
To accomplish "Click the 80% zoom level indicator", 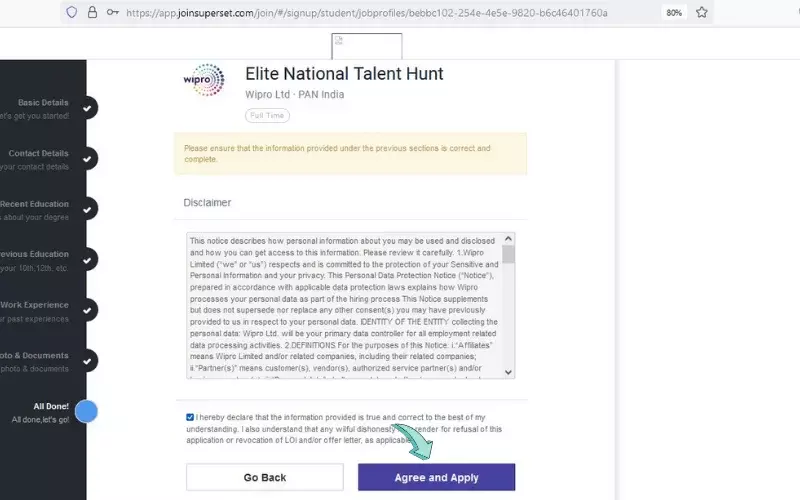I will (x=674, y=13).
